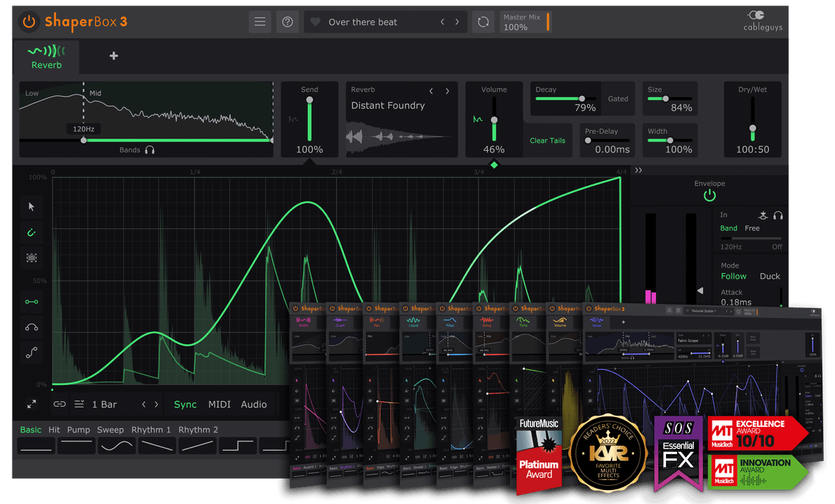Open the Reverb shaper tab
835x504 pixels.
point(46,57)
